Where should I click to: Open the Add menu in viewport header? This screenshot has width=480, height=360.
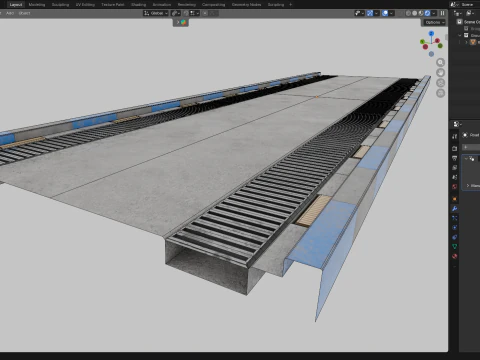10,13
